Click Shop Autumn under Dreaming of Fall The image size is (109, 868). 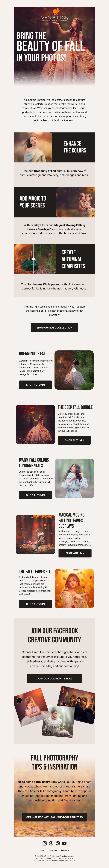click(x=35, y=385)
